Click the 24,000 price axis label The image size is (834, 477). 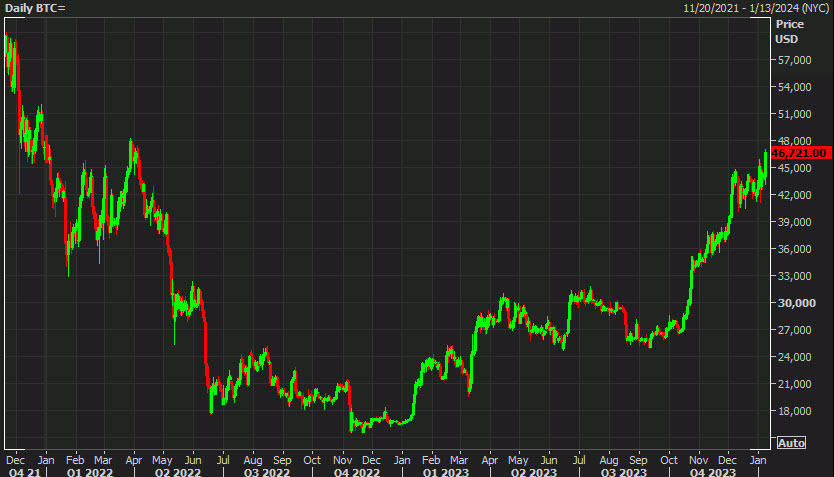pos(795,357)
